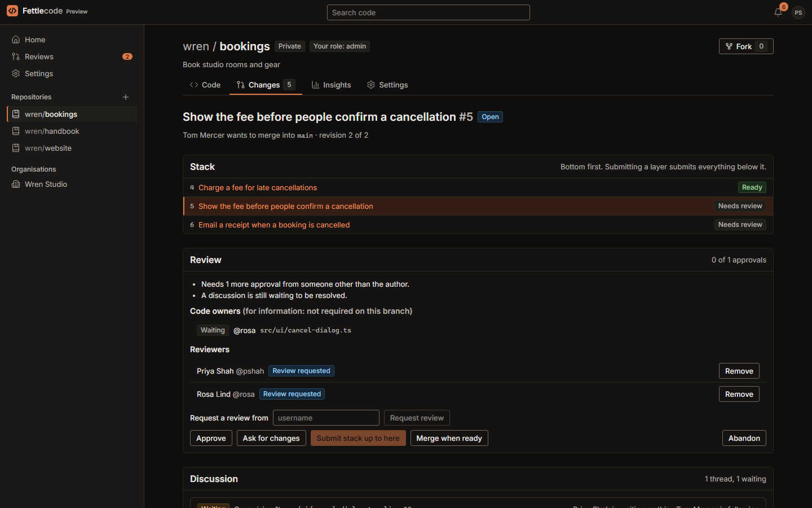Click 'Your role: admin' badge

click(339, 46)
